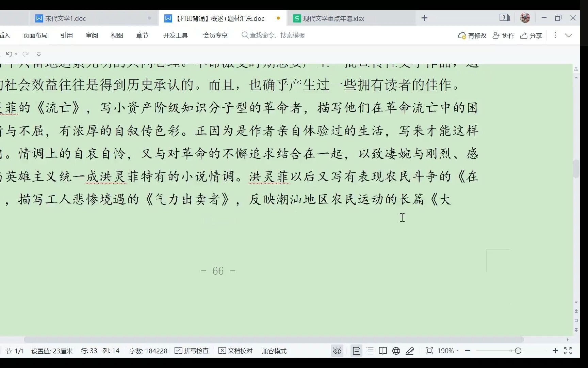The image size is (588, 368).
Task: Click the 查找命令、搜索模板 search field
Action: pyautogui.click(x=273, y=35)
